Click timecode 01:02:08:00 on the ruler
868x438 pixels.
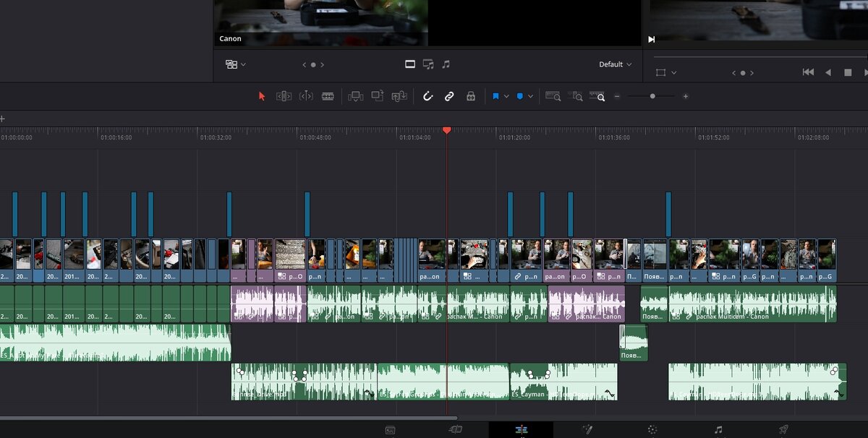(x=814, y=137)
